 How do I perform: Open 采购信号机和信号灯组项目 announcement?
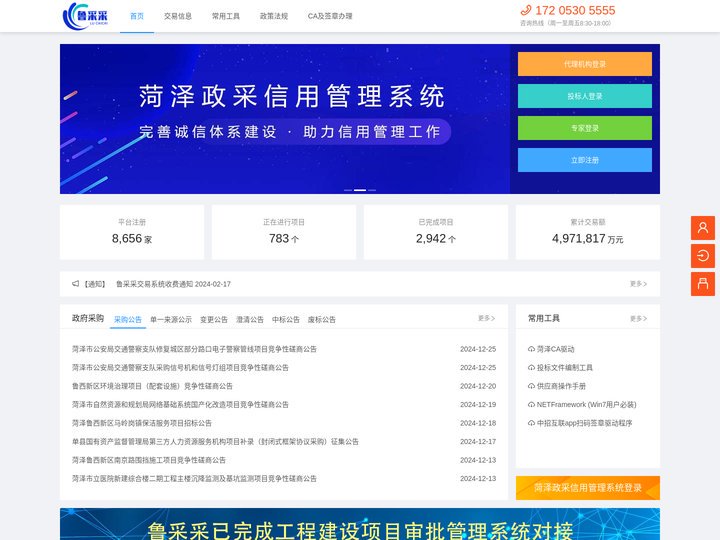click(x=180, y=368)
